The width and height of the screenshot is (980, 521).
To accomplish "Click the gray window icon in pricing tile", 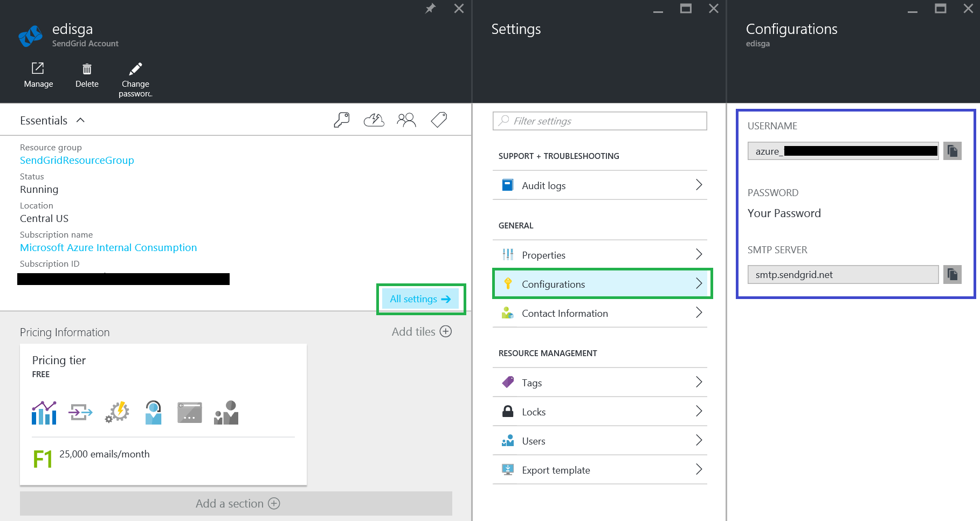I will pos(190,413).
